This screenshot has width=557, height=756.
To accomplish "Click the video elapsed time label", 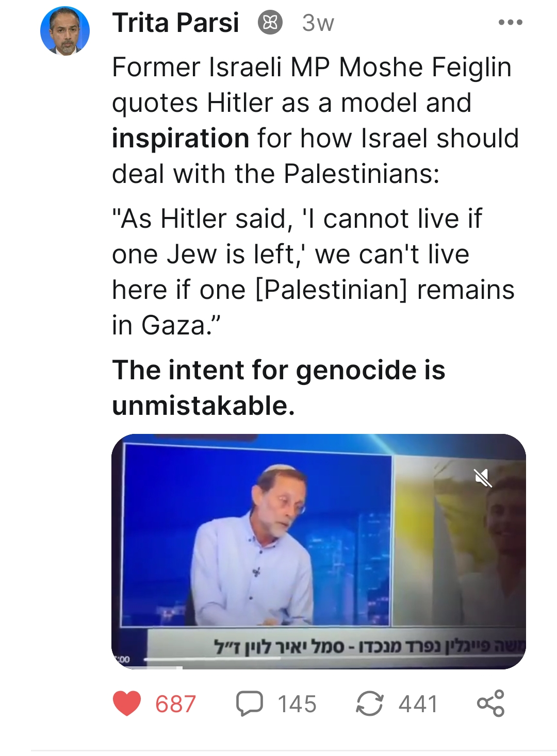I will click(123, 659).
